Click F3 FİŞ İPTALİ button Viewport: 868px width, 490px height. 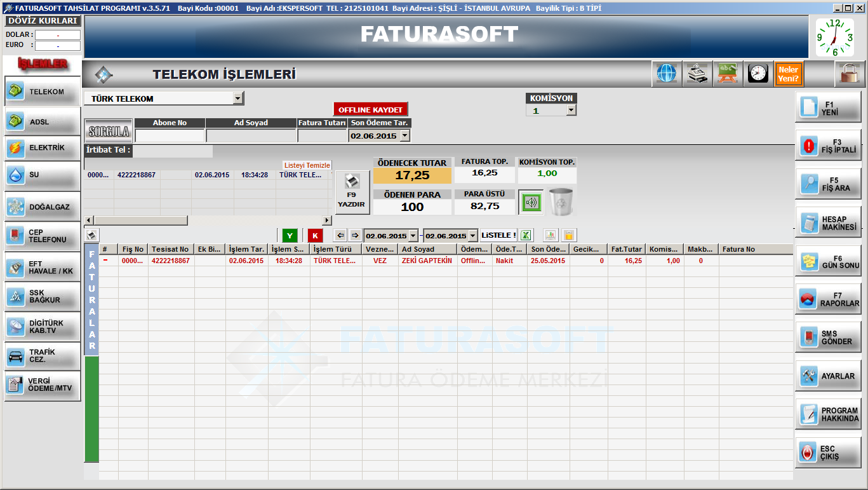829,146
